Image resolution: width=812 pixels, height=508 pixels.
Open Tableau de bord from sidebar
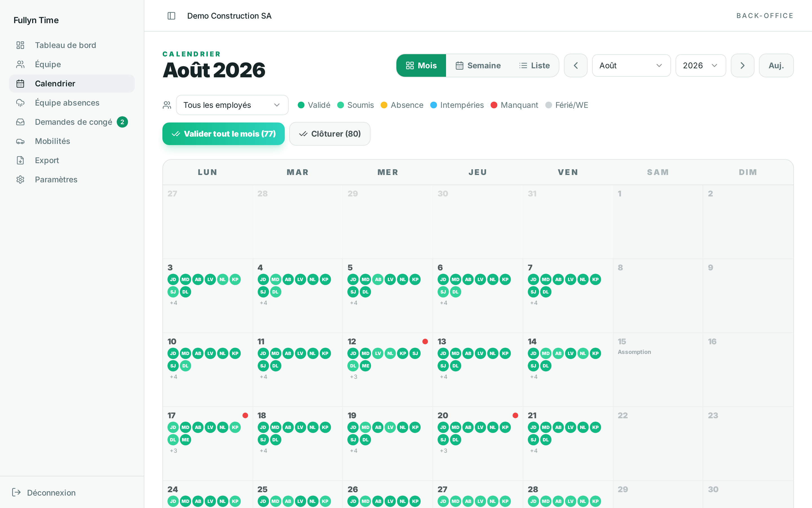tap(72, 45)
